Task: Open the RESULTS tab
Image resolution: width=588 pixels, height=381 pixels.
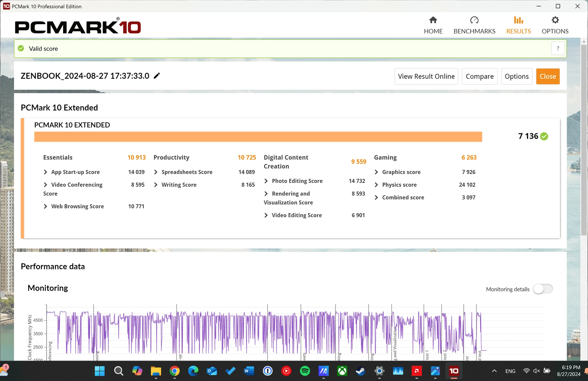Action: tap(518, 25)
